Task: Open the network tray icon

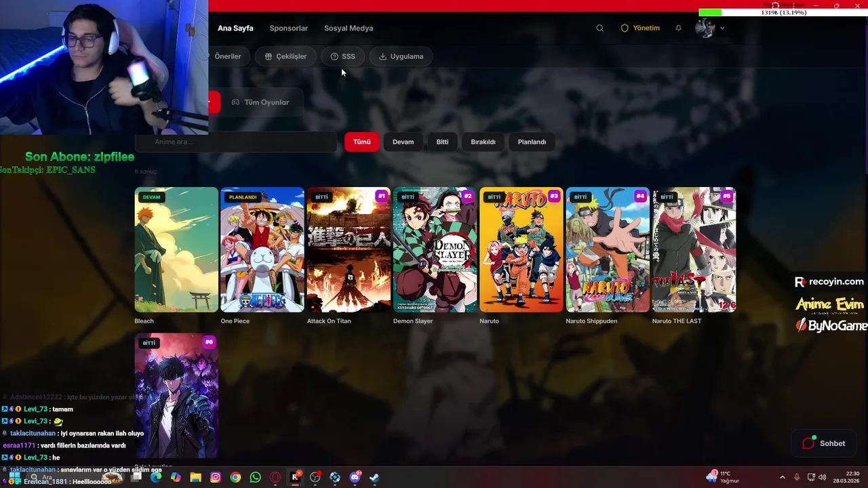Action: pyautogui.click(x=810, y=477)
